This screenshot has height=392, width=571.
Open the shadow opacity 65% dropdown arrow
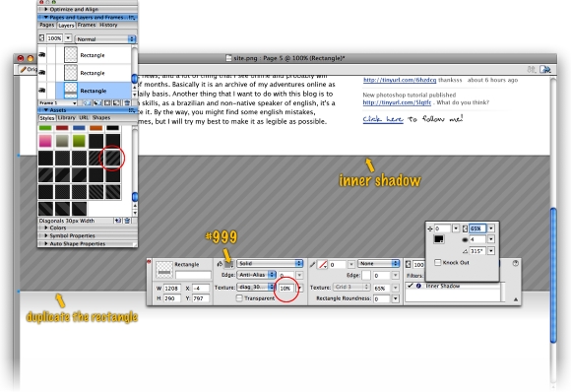tap(491, 229)
